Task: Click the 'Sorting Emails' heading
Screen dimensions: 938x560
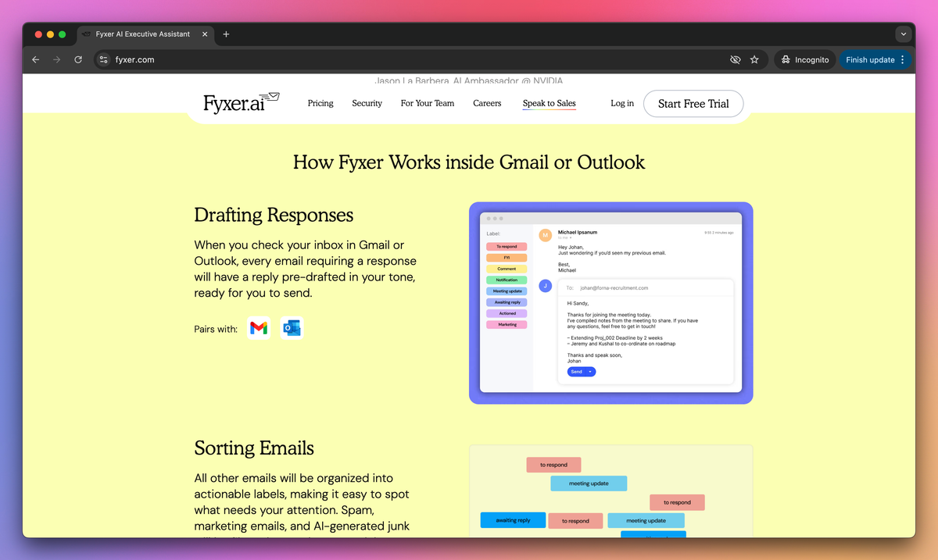Action: [x=254, y=448]
